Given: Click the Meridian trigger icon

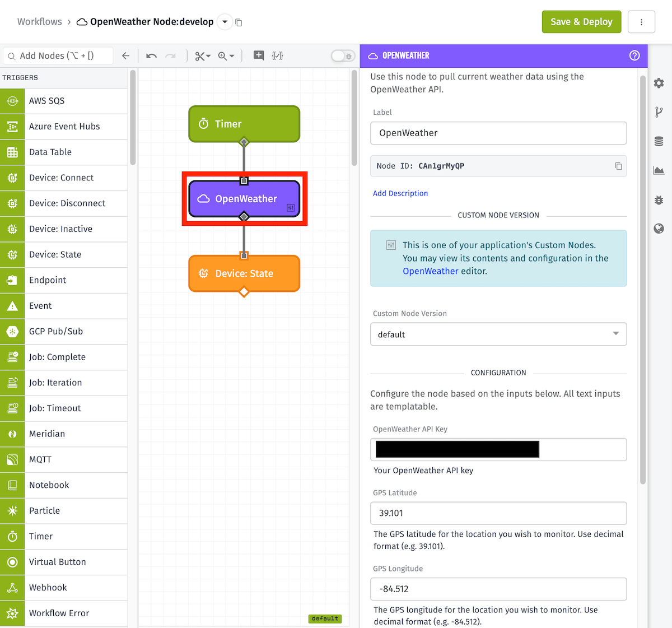Looking at the screenshot, I should point(12,434).
